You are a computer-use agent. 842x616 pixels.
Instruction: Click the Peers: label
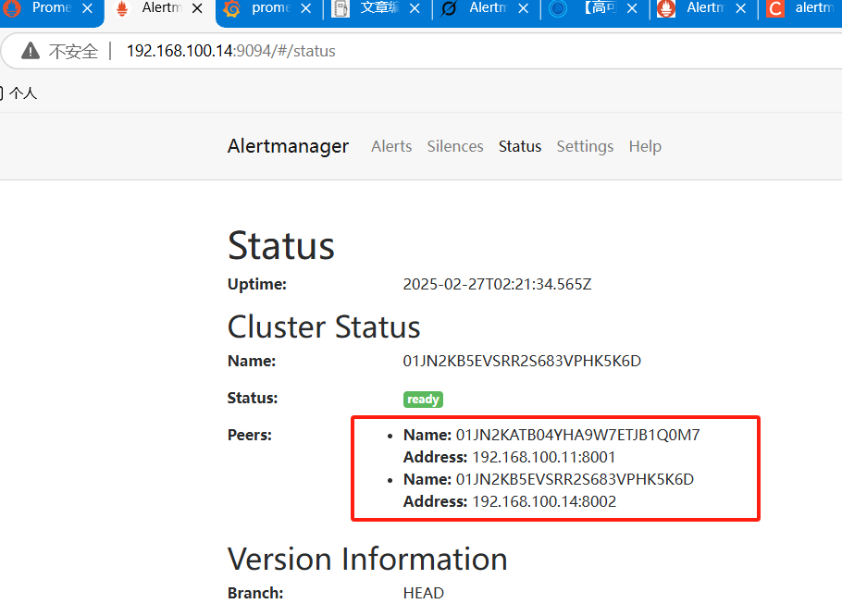pos(250,435)
